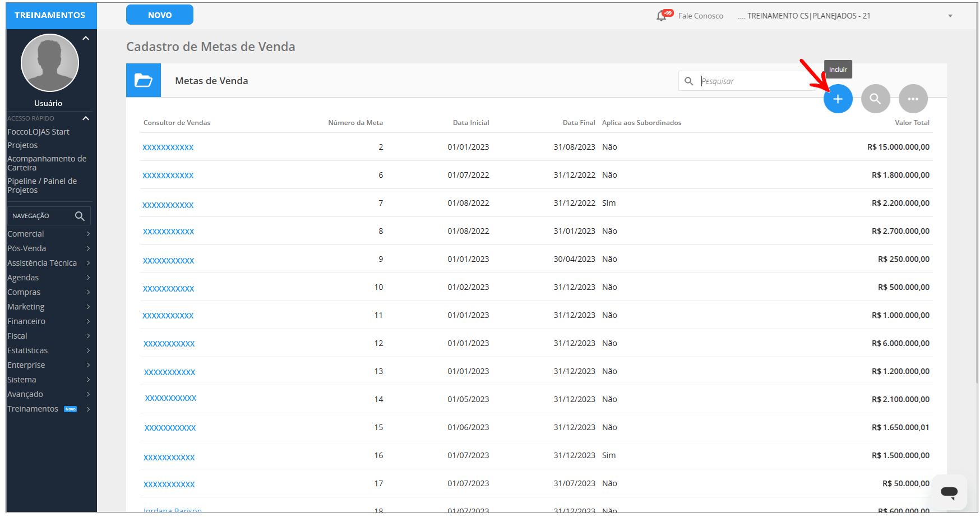This screenshot has height=517, width=980.
Task: Expand the Financeiro menu
Action: pyautogui.click(x=48, y=321)
